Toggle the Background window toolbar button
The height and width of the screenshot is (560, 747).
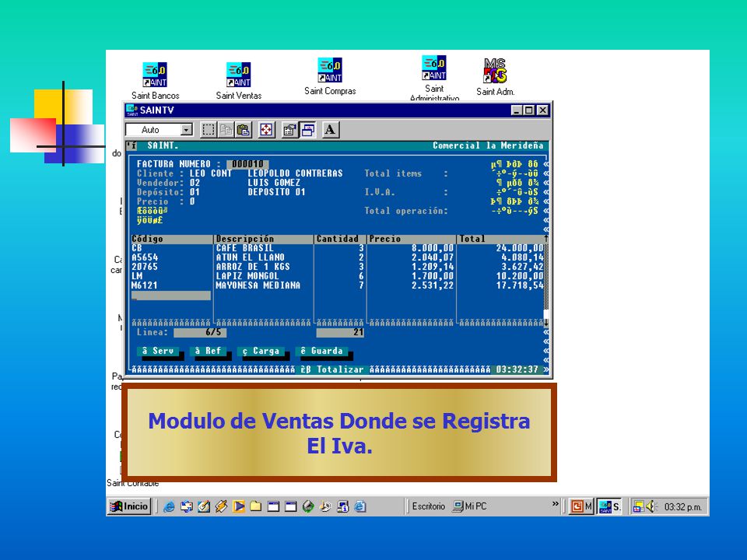pos(308,130)
